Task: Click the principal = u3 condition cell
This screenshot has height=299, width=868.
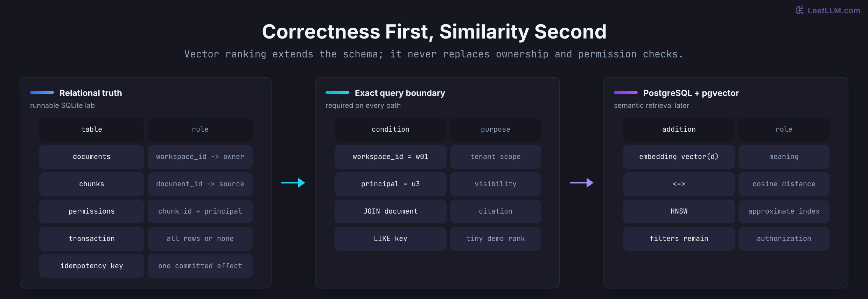Action: click(x=391, y=184)
